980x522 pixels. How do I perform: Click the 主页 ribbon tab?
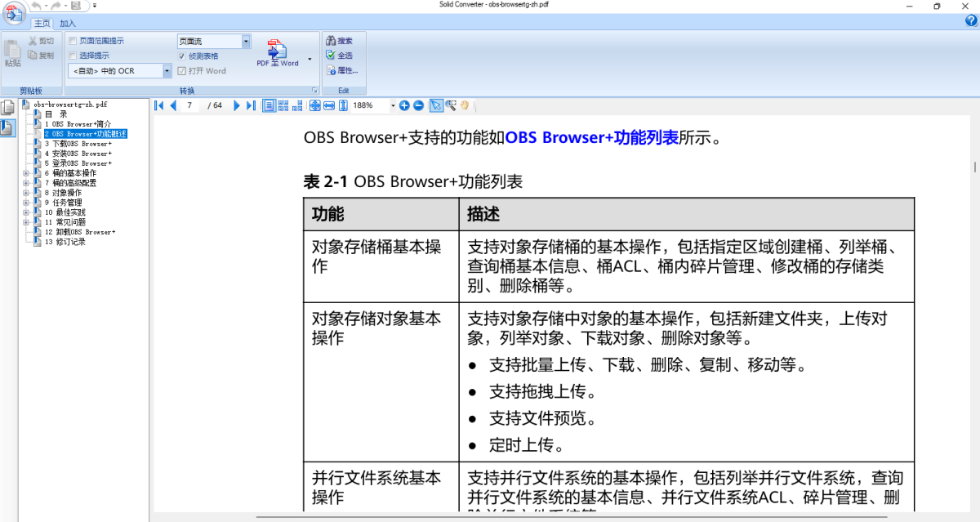(x=41, y=23)
